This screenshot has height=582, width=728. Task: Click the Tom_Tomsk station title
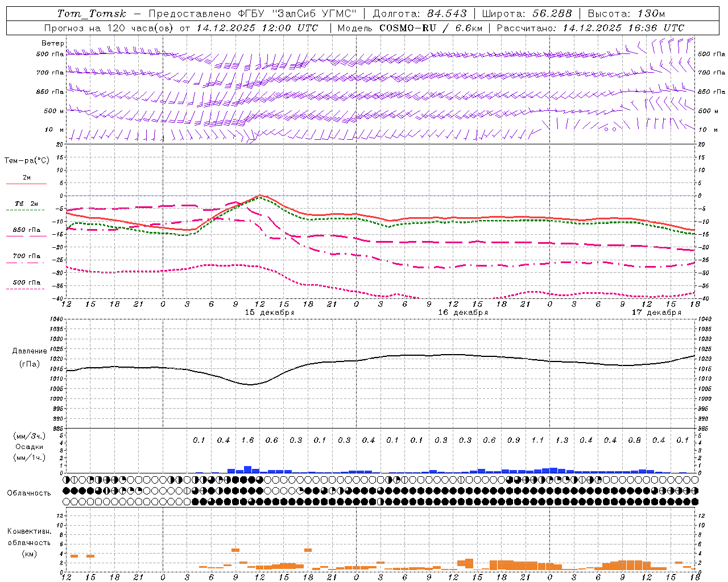(x=92, y=14)
